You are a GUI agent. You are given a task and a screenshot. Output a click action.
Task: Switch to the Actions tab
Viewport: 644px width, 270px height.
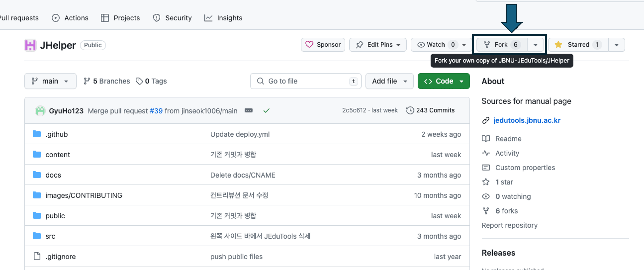(70, 18)
